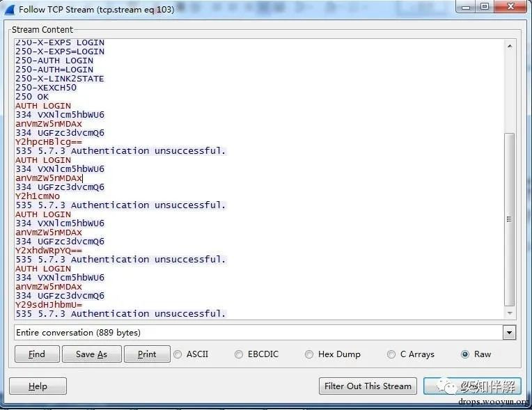
Task: Click the Wireshark shark-fin title icon
Action: 10,10
